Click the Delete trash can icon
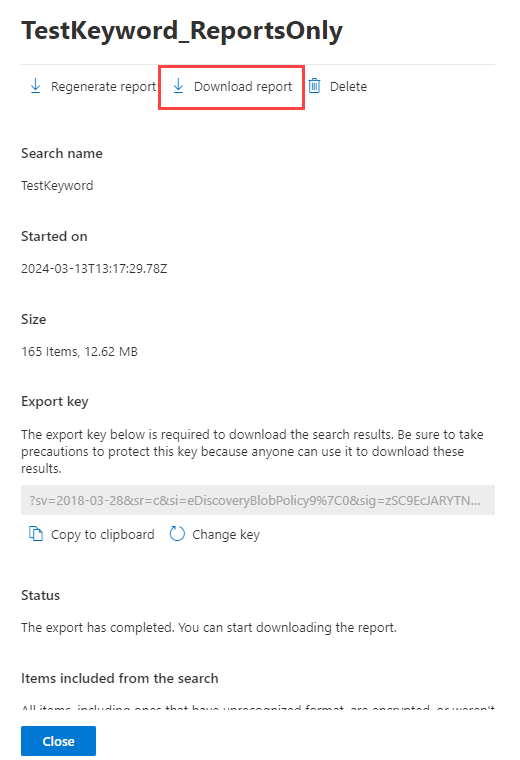The height and width of the screenshot is (760, 520). coord(315,86)
